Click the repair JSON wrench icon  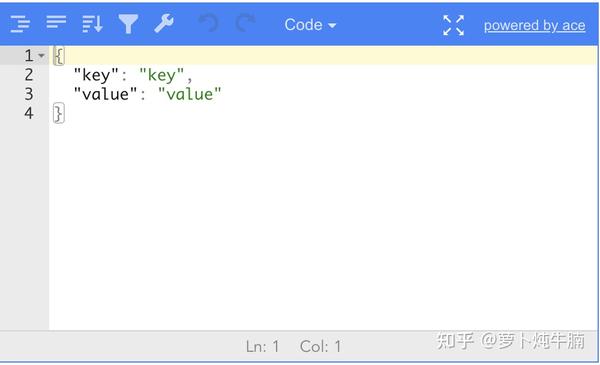click(x=164, y=23)
